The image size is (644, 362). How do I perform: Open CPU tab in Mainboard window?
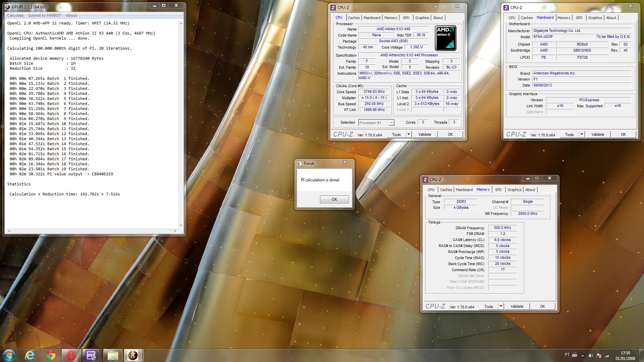point(512,18)
